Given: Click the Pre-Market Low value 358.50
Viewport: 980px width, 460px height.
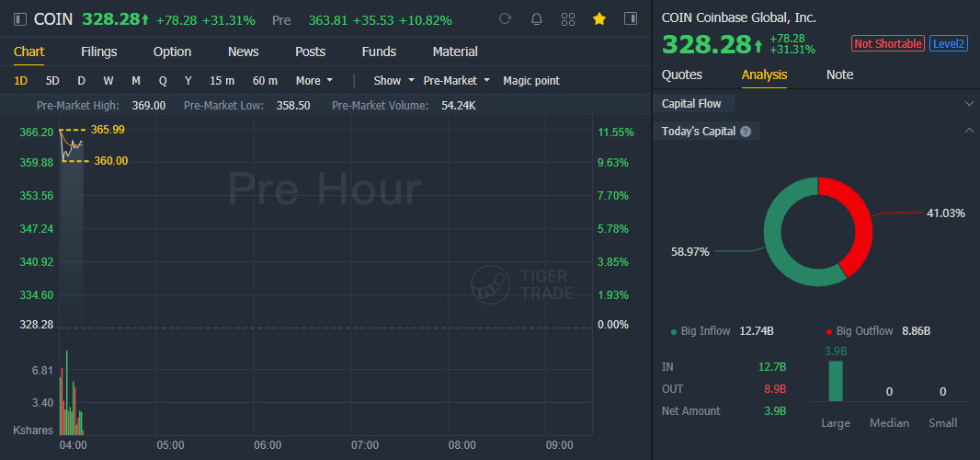Looking at the screenshot, I should (293, 106).
